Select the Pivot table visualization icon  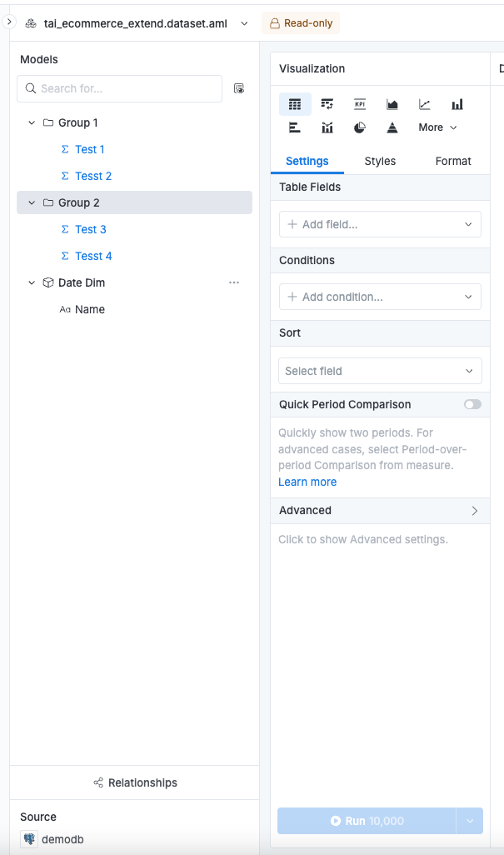pos(327,104)
